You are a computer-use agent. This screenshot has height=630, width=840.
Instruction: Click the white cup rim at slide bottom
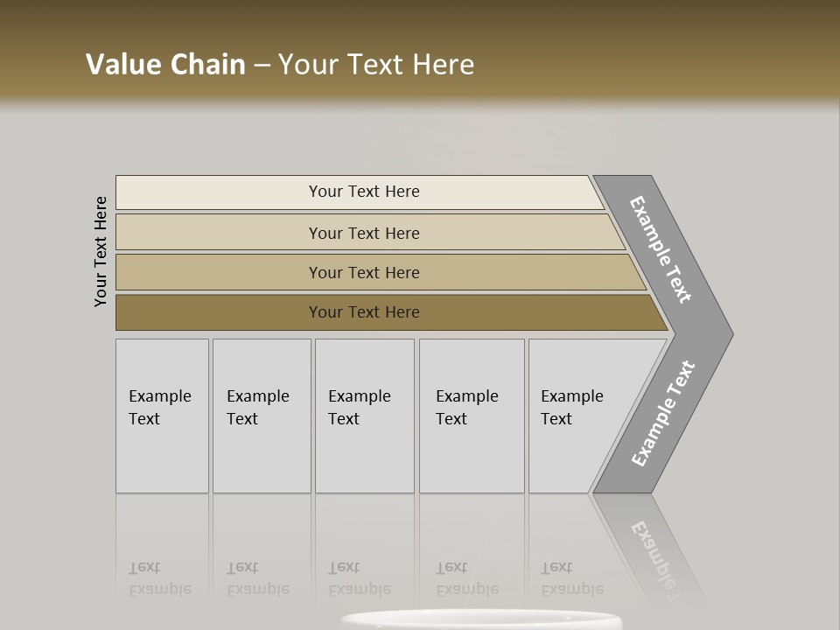coord(480,618)
